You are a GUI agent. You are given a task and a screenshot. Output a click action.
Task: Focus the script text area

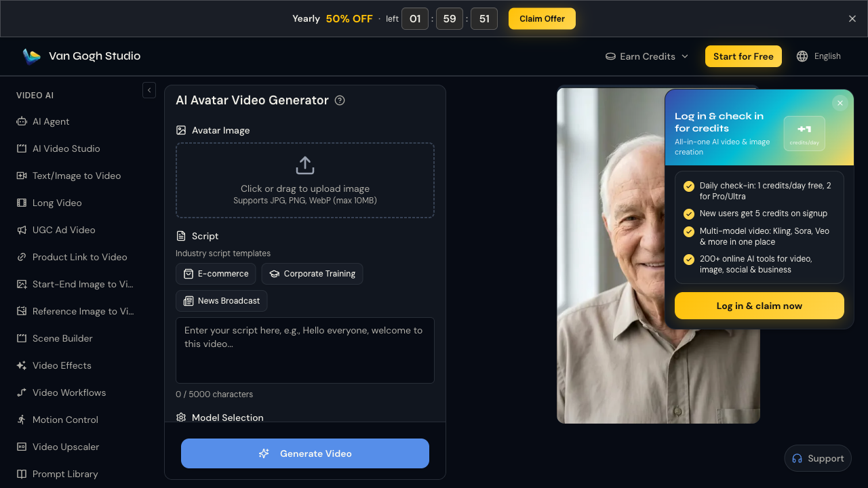pos(305,350)
